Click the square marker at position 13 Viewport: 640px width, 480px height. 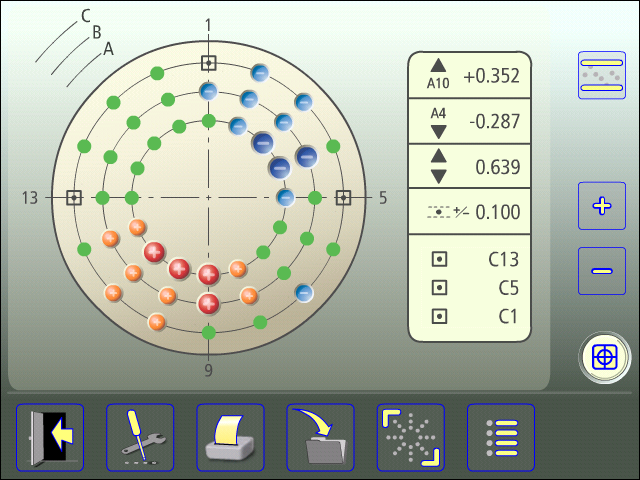[74, 198]
